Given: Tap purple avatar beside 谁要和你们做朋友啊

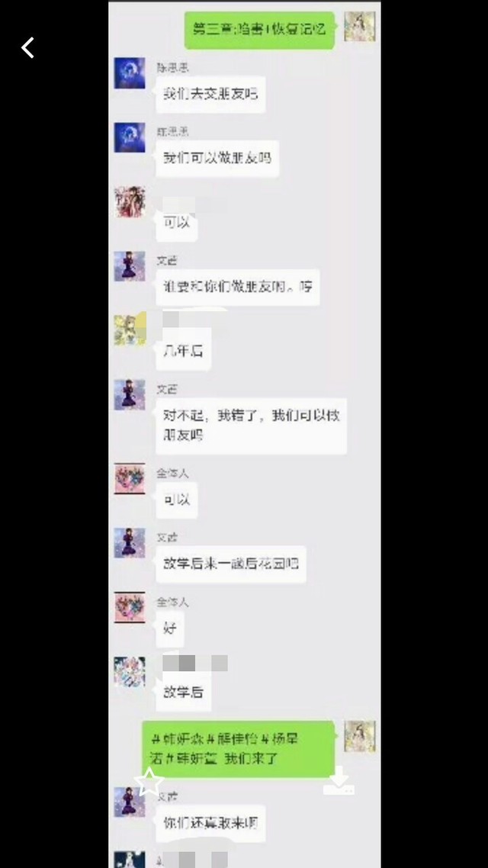Looking at the screenshot, I should 130,267.
